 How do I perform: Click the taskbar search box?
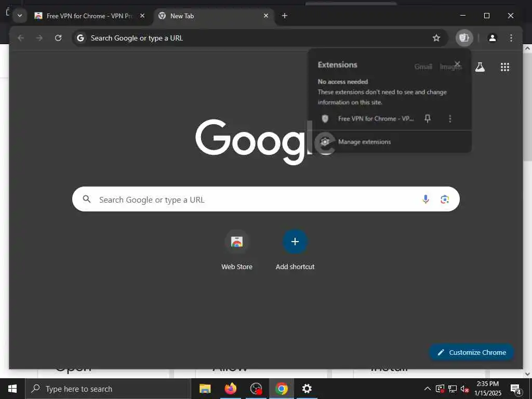108,389
